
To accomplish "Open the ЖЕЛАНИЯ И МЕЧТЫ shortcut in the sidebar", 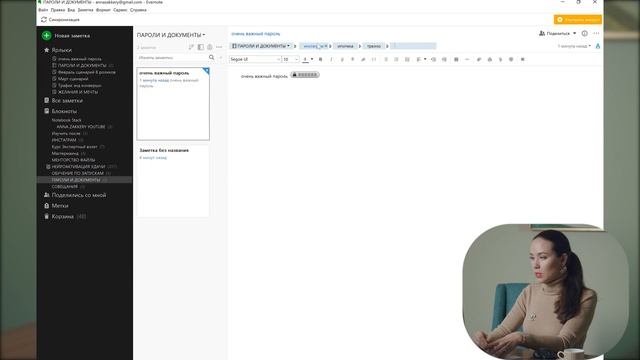I will 78,92.
